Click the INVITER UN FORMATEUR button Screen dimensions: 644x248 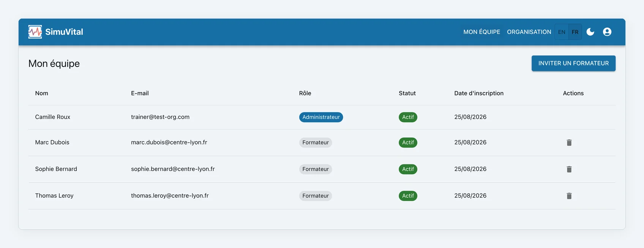[573, 63]
